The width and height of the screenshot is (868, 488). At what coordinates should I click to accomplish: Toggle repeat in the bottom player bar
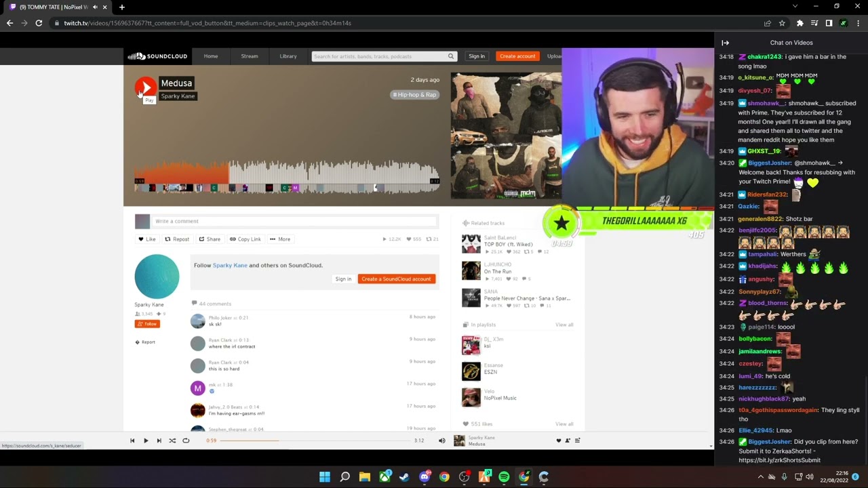(x=186, y=441)
